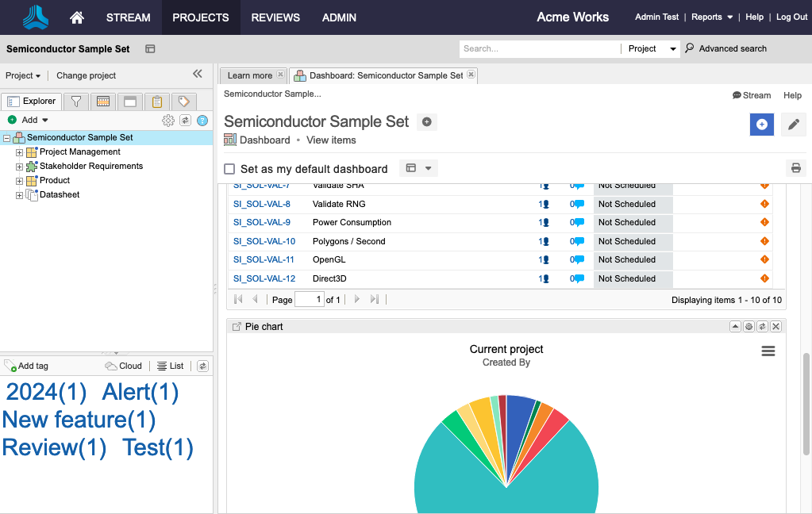Viewport: 812px width, 514px height.
Task: Open the Project search scope dropdown
Action: coord(652,48)
